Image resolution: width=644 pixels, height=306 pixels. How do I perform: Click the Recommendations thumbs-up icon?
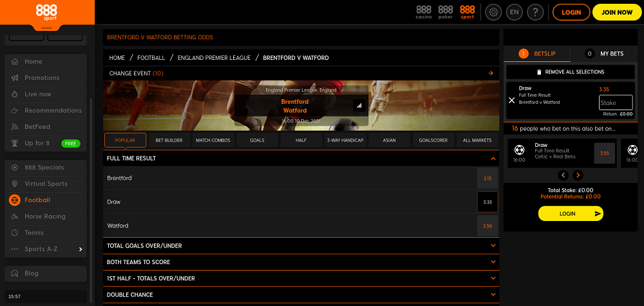15,111
